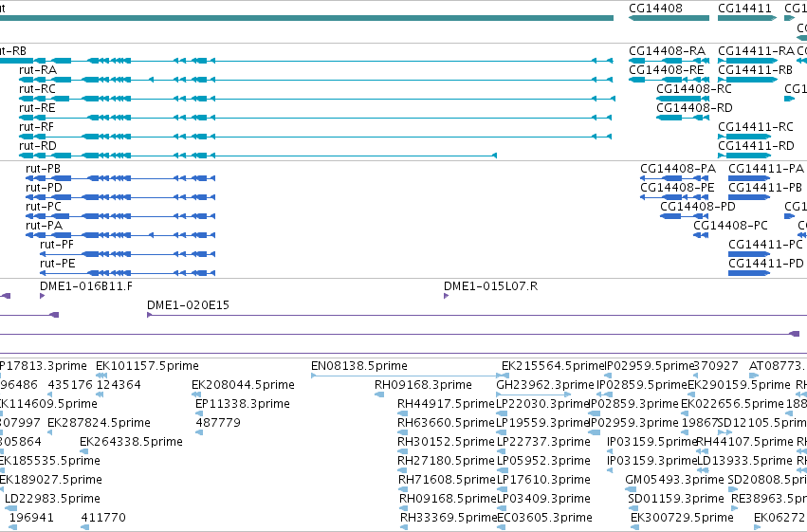Click the LP05952.3prime EST label

(543, 462)
